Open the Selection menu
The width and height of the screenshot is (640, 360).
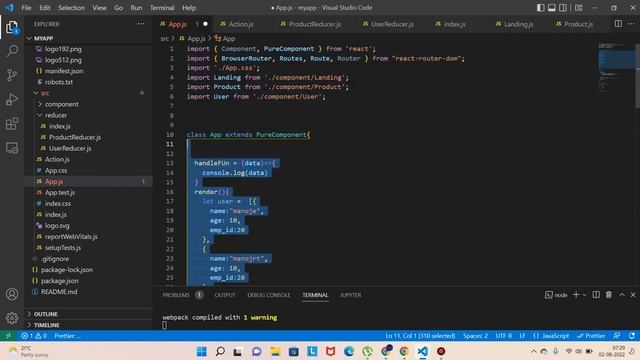(x=71, y=8)
